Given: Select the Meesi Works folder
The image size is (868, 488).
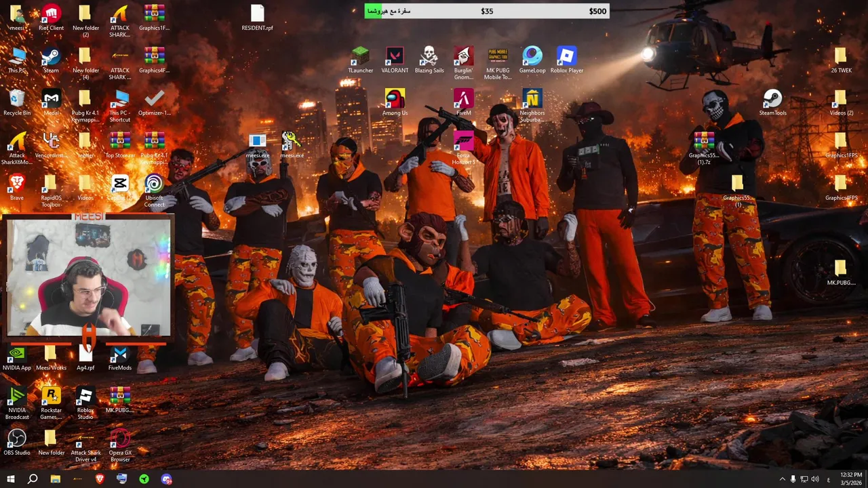Looking at the screenshot, I should click(x=51, y=358).
